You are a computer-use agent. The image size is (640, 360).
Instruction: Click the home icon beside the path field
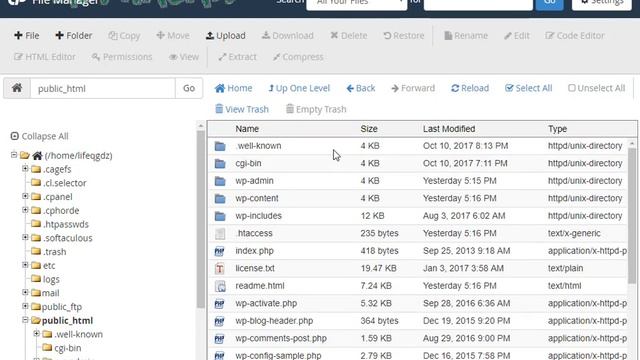tap(17, 88)
